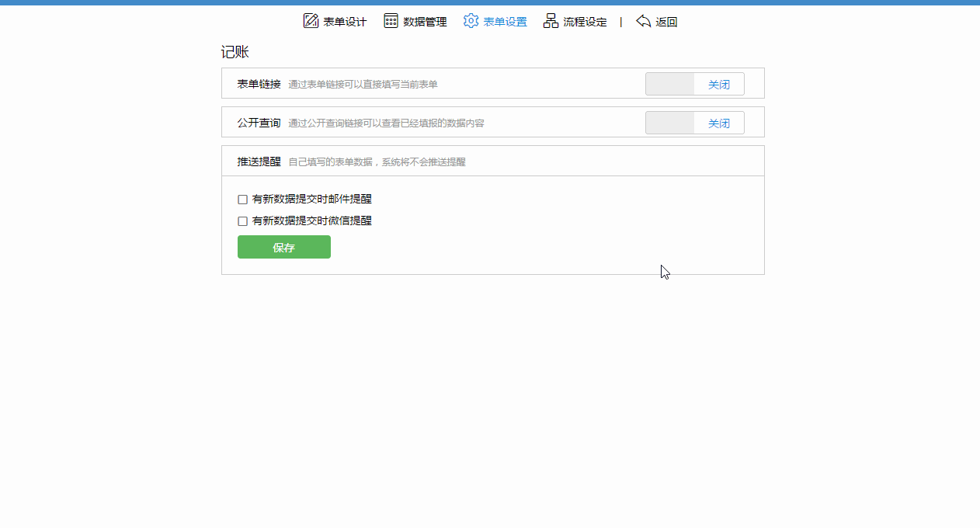Select the 表单设置 text label
Viewport: 980px width, 528px height.
point(505,22)
